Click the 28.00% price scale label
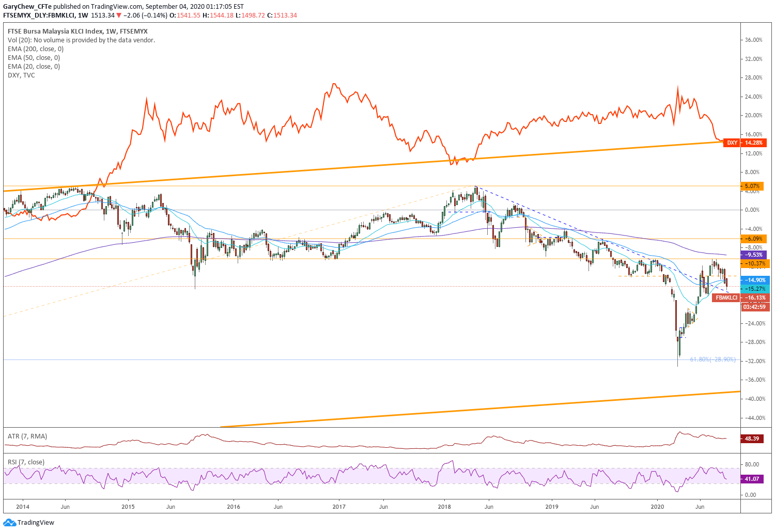 click(754, 78)
